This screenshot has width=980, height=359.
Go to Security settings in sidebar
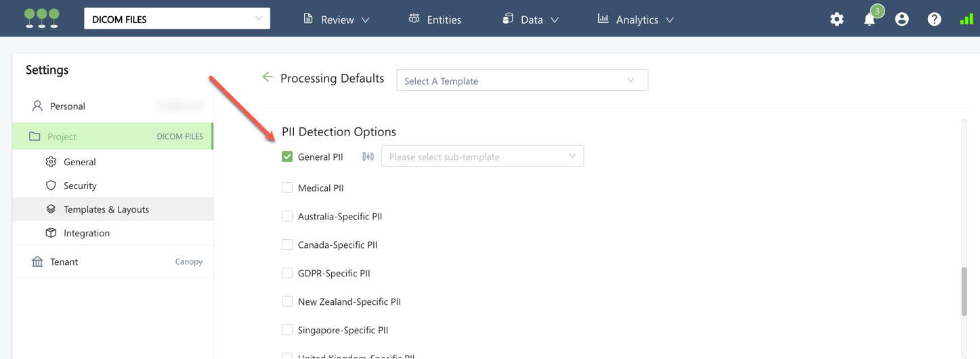[80, 186]
